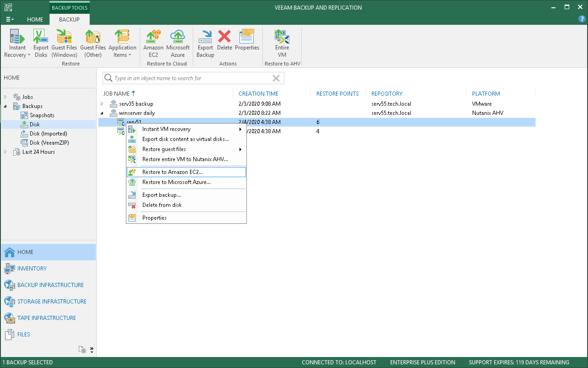Open Restore guest files submenu arrow

240,149
